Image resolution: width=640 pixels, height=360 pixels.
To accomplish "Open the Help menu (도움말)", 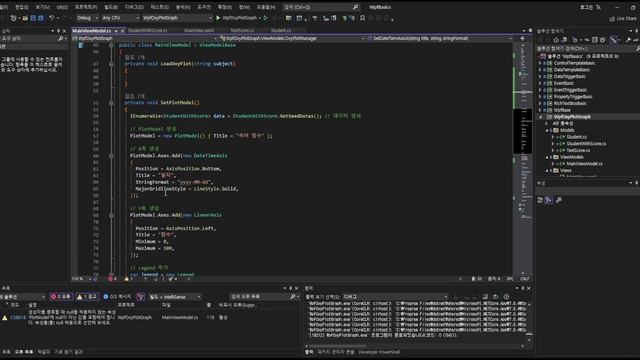I will pos(266,7).
